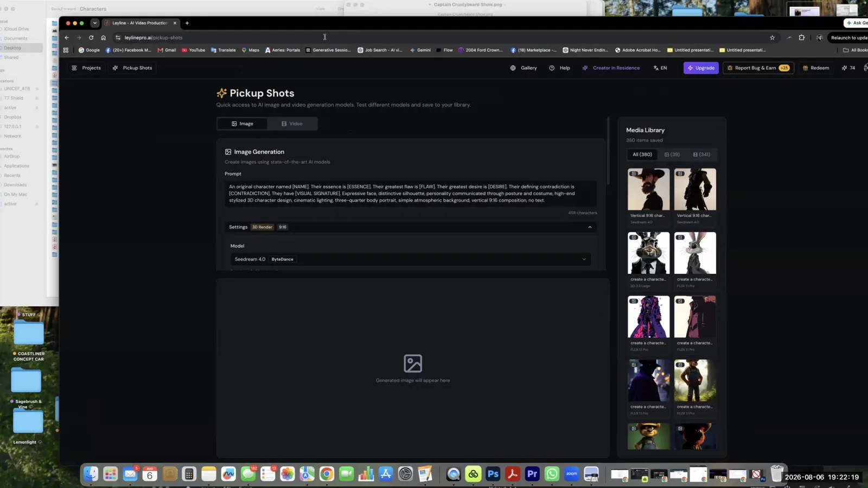Filter media library to images (39)
Image resolution: width=868 pixels, height=488 pixels.
click(x=672, y=155)
